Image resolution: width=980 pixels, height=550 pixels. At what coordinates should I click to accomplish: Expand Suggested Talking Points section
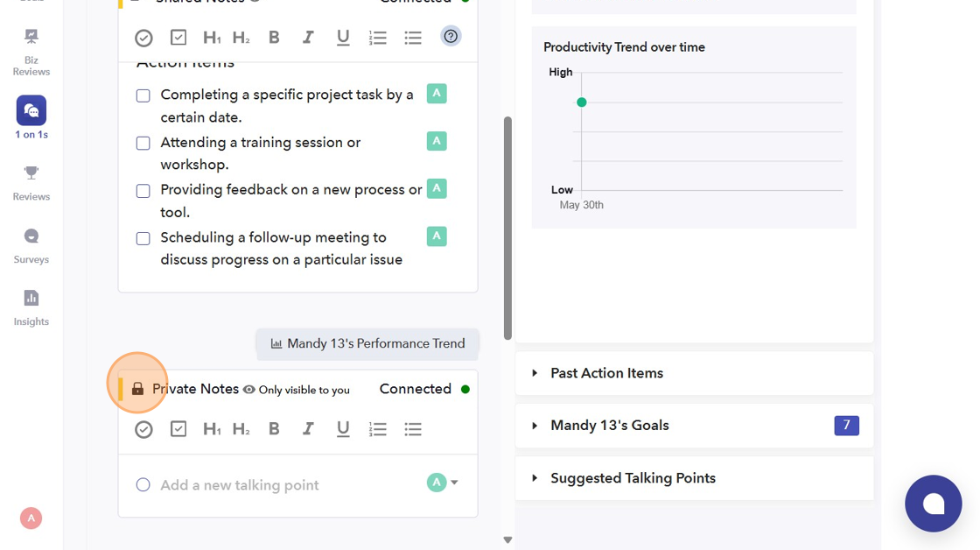click(x=633, y=478)
